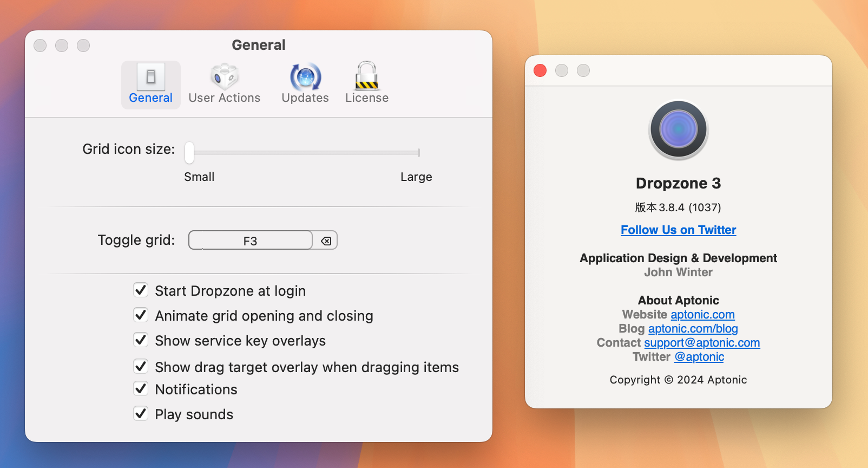The height and width of the screenshot is (468, 868).
Task: Open Follow Us on Twitter link
Action: pos(679,230)
